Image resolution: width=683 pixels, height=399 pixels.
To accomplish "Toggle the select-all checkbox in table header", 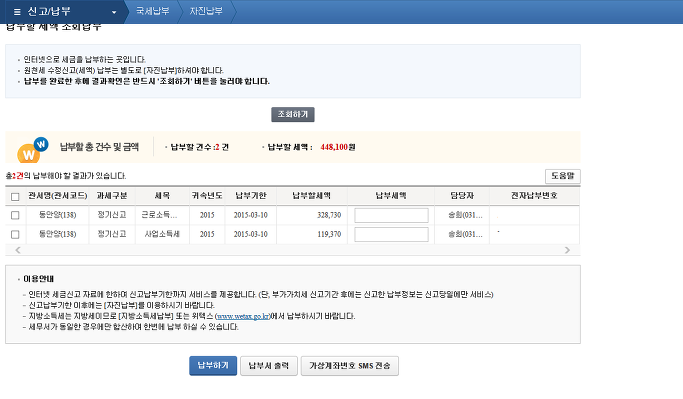I will 15,196.
